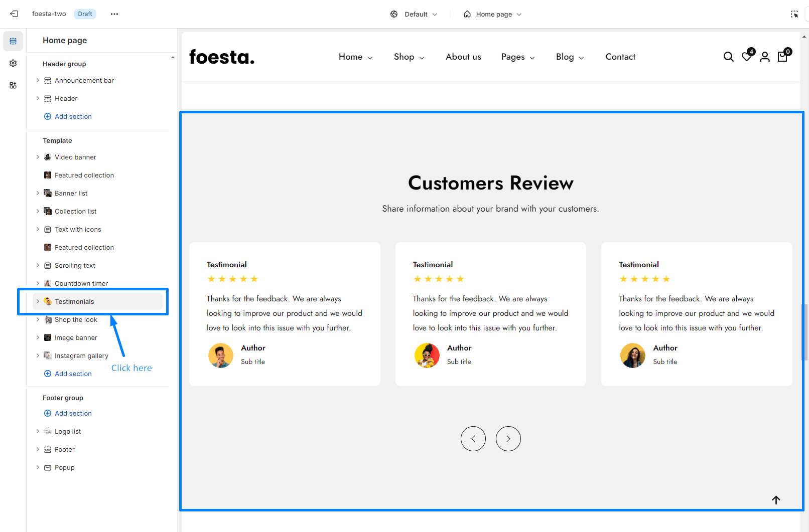Open the three-dot more actions menu
This screenshot has height=532, width=809.
coord(114,14)
